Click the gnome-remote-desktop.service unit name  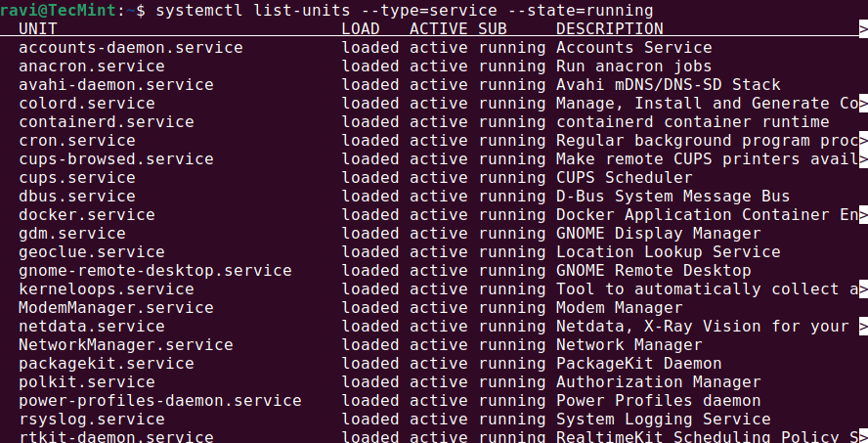(x=155, y=271)
